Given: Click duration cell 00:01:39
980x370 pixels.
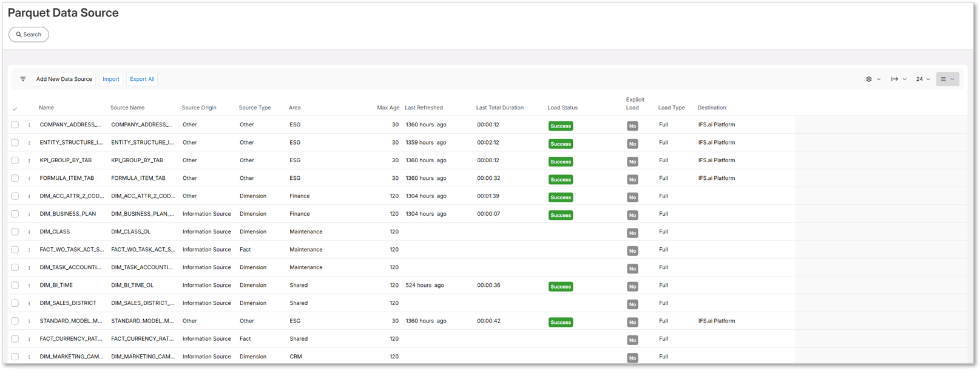Looking at the screenshot, I should 488,196.
